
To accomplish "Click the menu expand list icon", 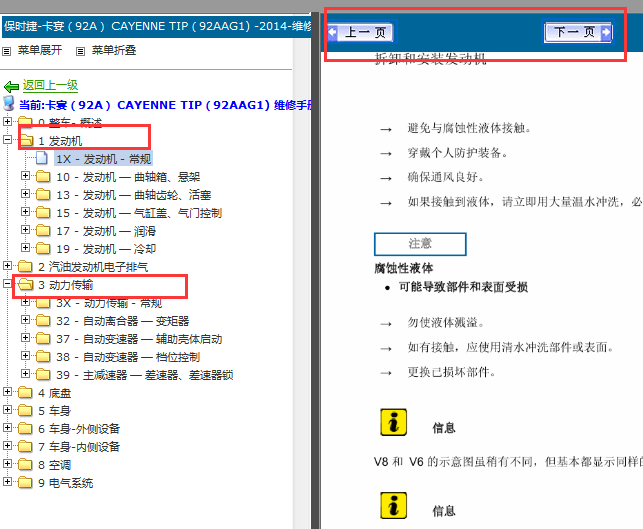I will (6, 51).
